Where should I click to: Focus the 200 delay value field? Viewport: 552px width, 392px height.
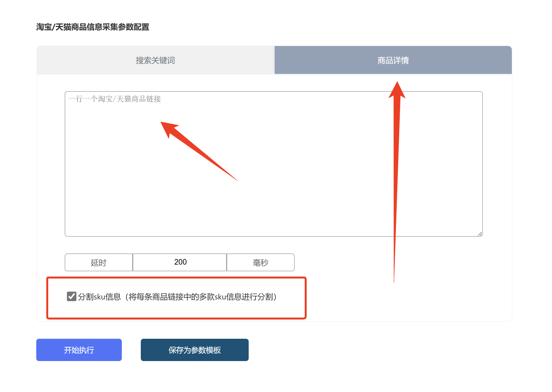pyautogui.click(x=180, y=262)
